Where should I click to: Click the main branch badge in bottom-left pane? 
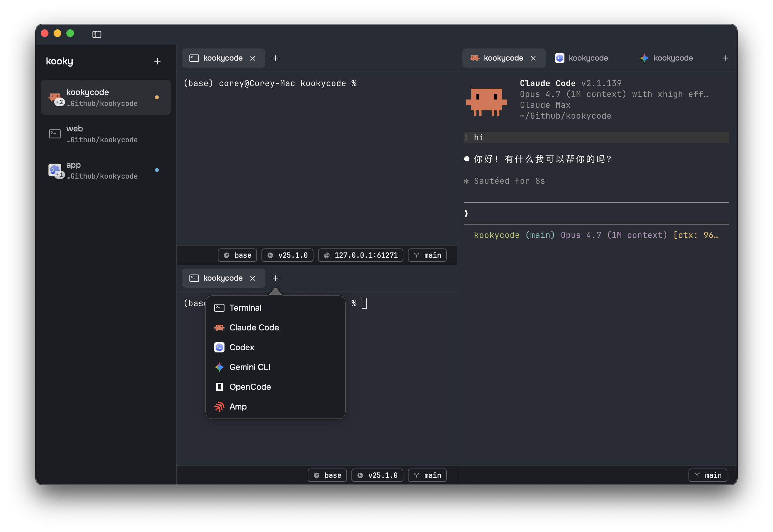(x=427, y=475)
